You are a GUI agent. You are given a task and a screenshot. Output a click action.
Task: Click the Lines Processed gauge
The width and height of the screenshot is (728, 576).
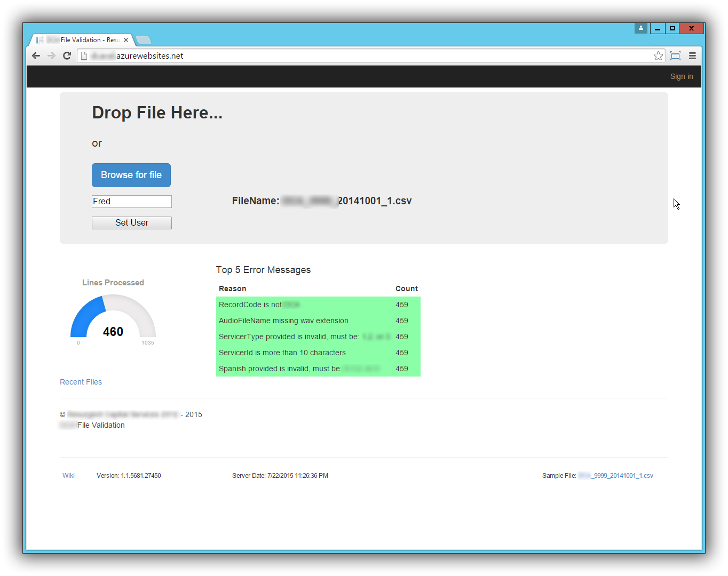pos(113,319)
